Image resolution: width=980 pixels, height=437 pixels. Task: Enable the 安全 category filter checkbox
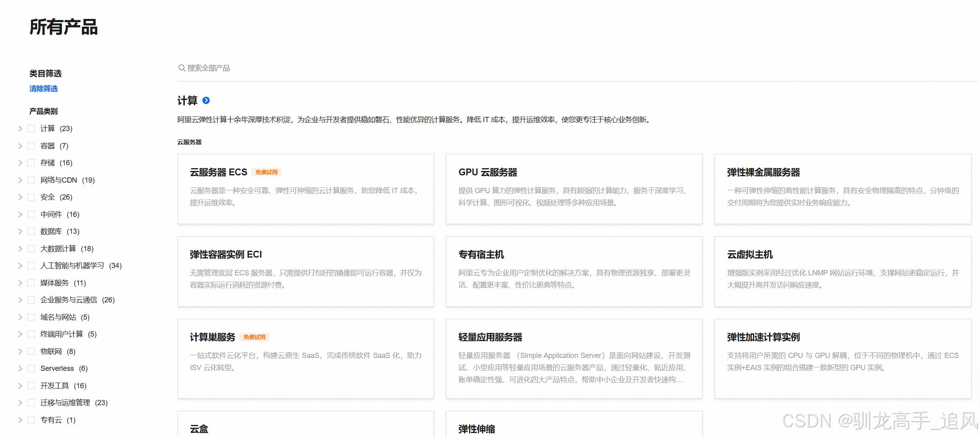31,197
